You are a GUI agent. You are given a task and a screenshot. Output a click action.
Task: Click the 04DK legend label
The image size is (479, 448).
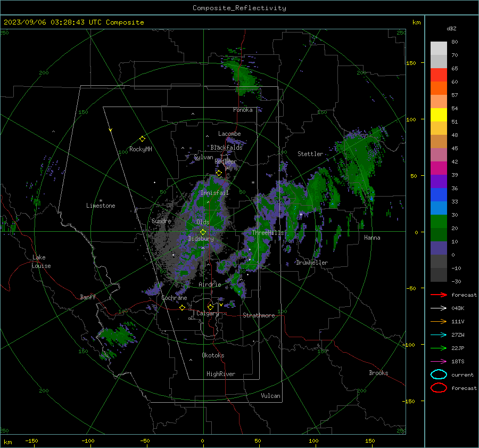click(458, 308)
